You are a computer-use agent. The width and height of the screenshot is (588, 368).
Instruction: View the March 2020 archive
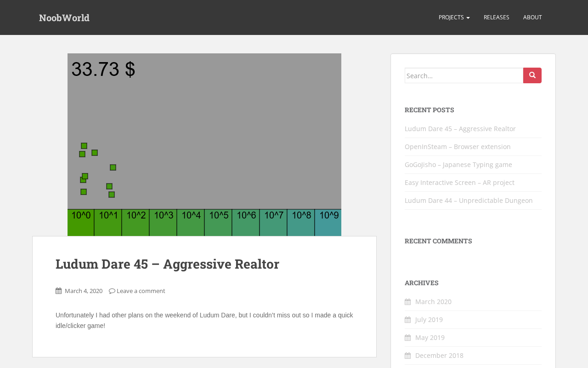[433, 302]
